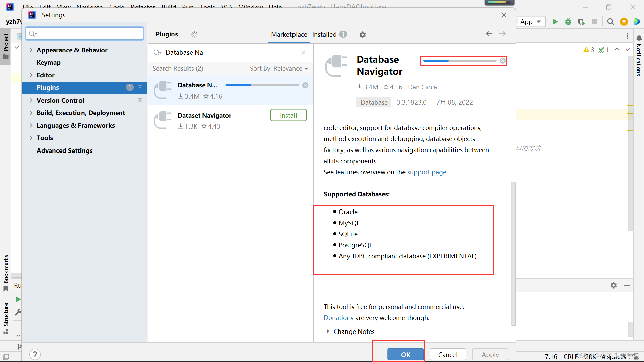Viewport: 644px width, 362px height.
Task: Open Sort By Relevance dropdown
Action: tap(279, 69)
